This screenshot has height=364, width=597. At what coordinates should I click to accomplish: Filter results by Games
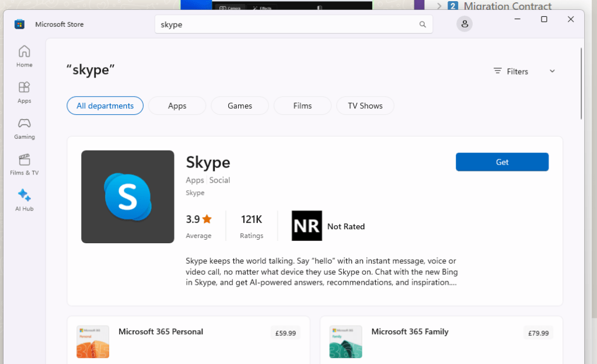point(240,106)
